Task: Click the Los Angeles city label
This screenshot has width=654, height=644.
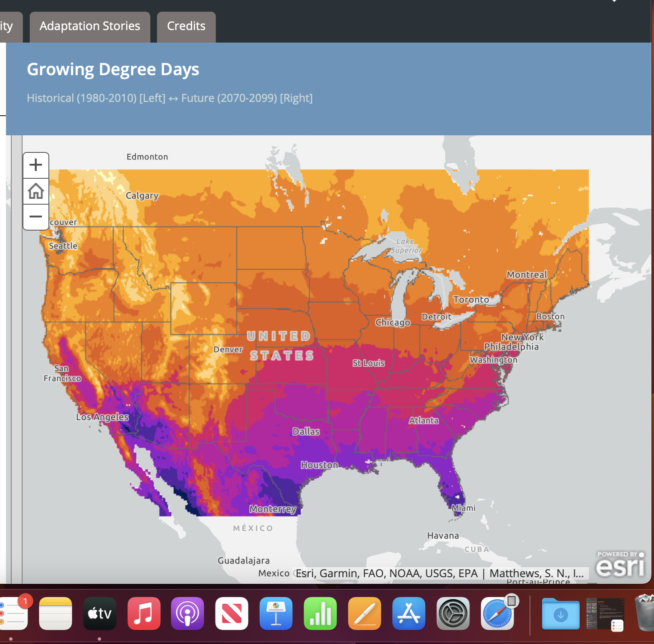Action: click(x=102, y=417)
